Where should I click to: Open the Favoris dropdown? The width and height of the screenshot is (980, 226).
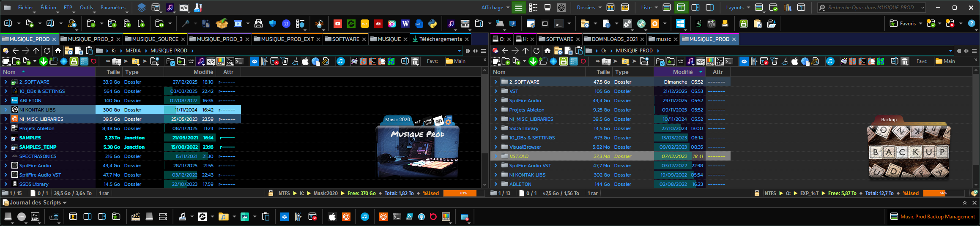(906, 24)
